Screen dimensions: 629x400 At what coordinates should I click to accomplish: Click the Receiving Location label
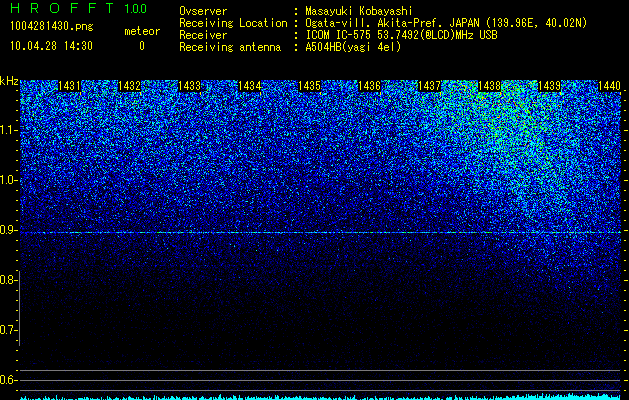tap(233, 23)
